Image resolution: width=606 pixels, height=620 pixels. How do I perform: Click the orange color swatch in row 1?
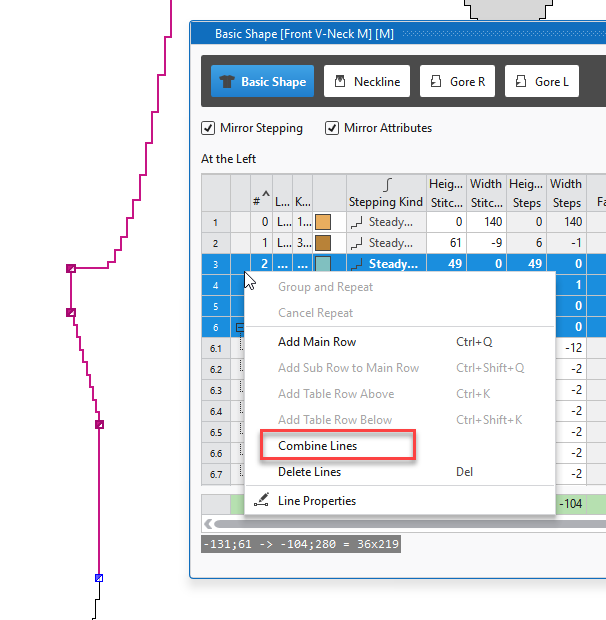pos(323,222)
